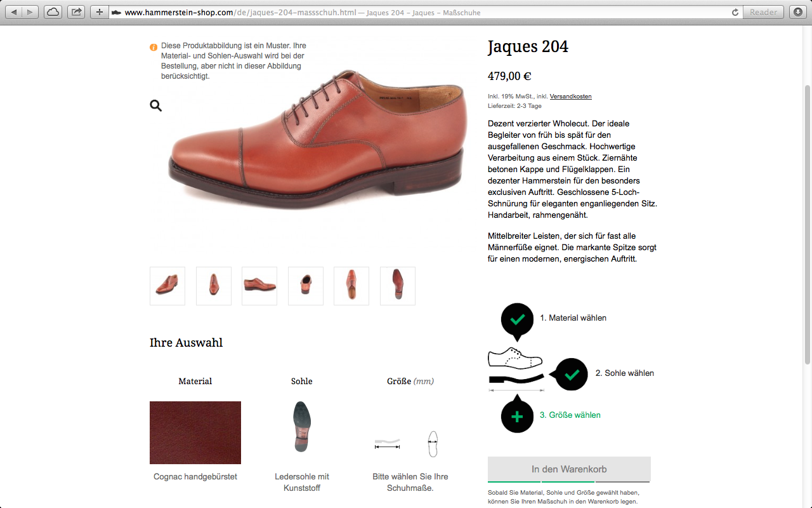Screen dimensions: 812x508
Task: Click the green plus bubble for Größe wählen
Action: 518,415
